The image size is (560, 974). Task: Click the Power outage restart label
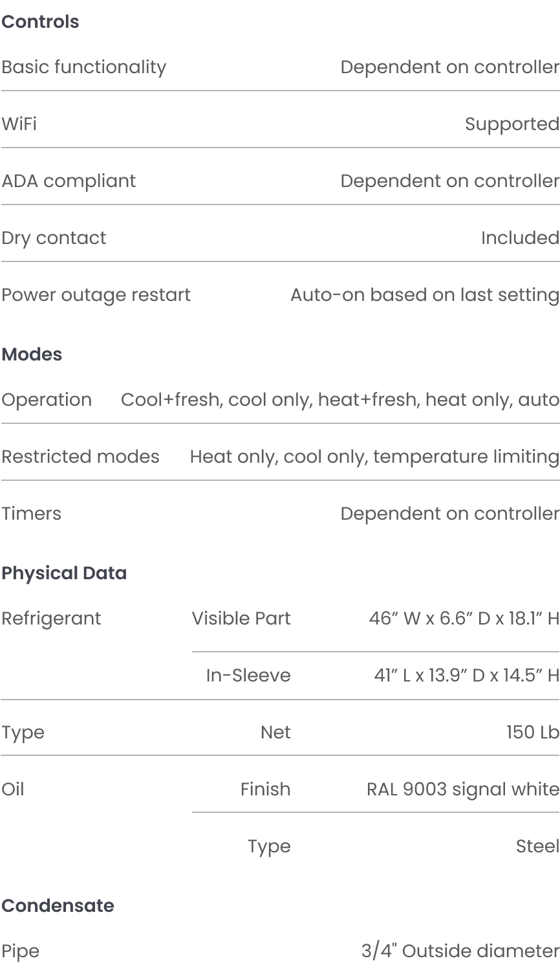click(96, 295)
